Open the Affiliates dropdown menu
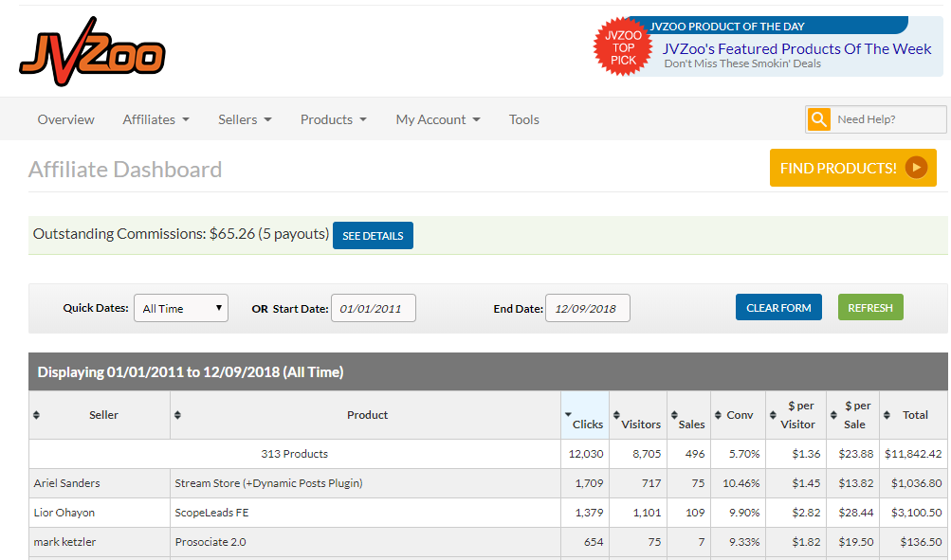This screenshot has height=560, width=951. pos(155,119)
